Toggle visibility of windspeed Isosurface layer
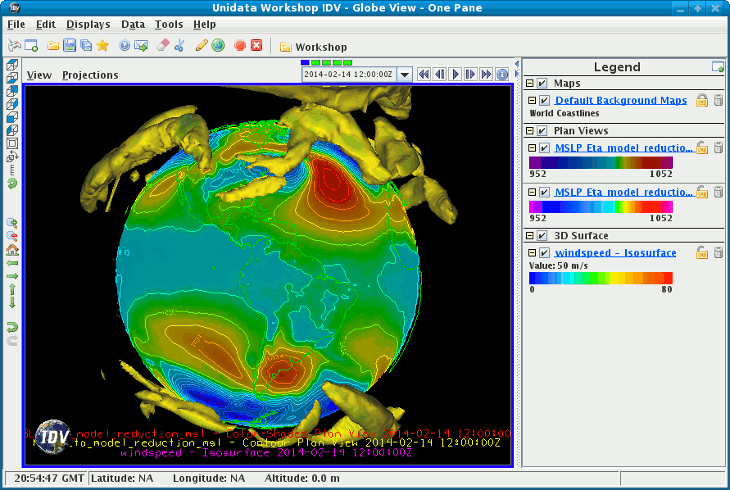The width and height of the screenshot is (730, 490). click(544, 253)
